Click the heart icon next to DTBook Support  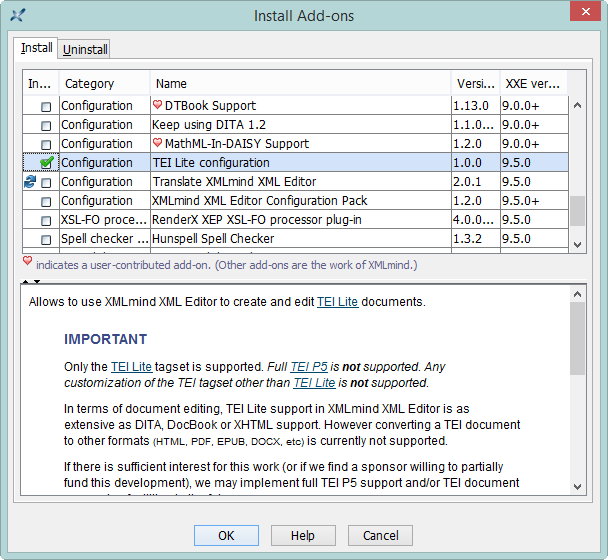click(x=157, y=104)
